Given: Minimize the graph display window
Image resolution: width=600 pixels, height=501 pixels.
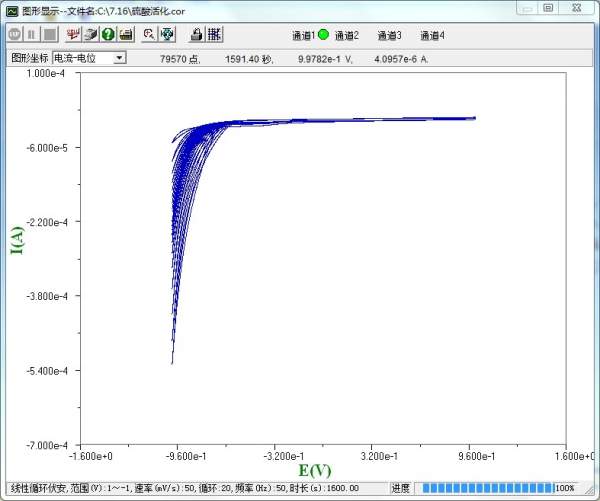Looking at the screenshot, I should pos(527,8).
